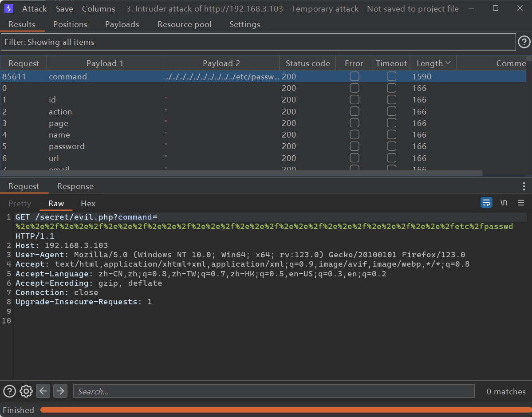Open the Columns menu
Screen dimensions: 532x417
click(x=99, y=9)
